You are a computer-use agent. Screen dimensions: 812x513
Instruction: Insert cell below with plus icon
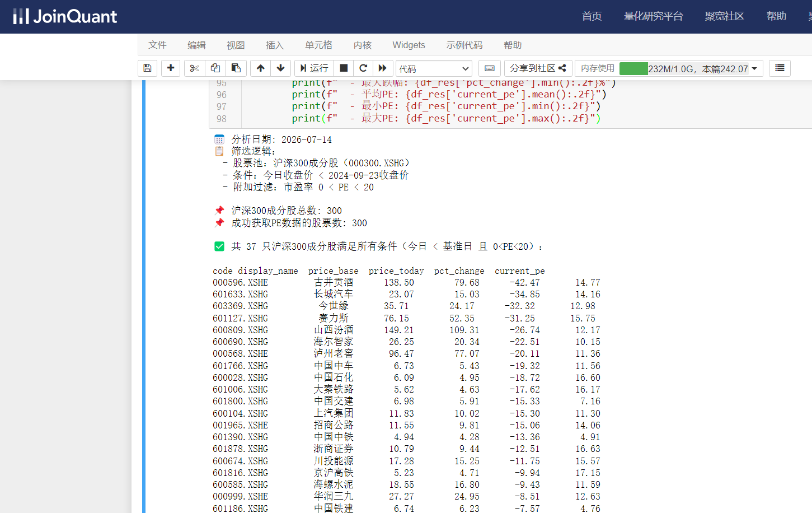171,68
